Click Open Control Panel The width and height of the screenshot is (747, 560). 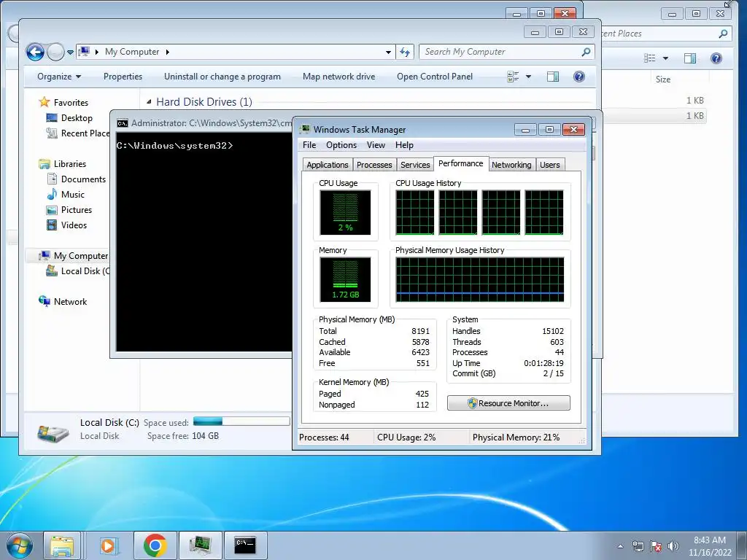pos(435,77)
